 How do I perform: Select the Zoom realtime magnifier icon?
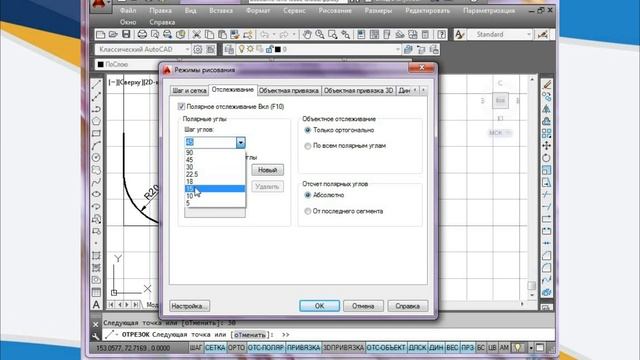pos(320,35)
